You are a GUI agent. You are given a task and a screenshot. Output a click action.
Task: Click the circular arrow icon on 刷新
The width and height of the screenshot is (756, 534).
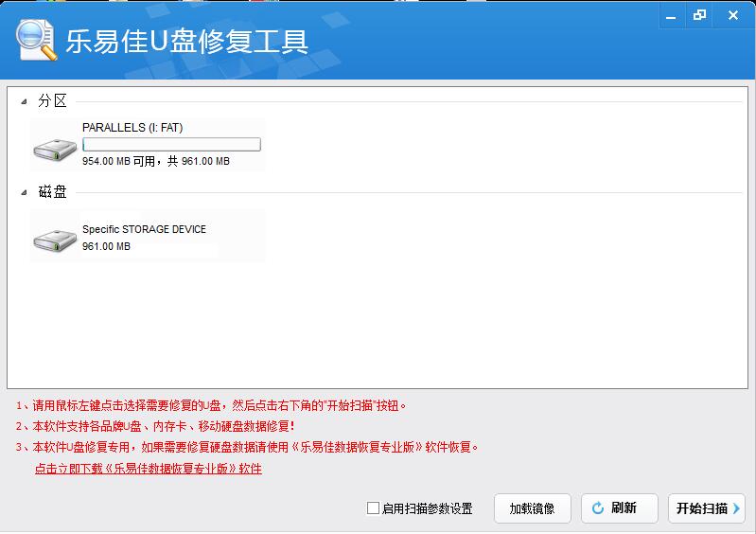point(598,508)
